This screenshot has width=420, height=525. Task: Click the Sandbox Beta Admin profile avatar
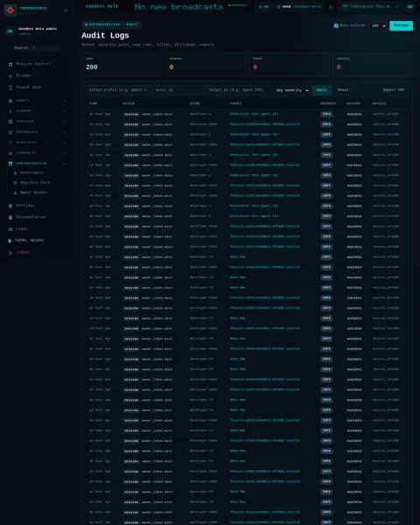[10, 31]
